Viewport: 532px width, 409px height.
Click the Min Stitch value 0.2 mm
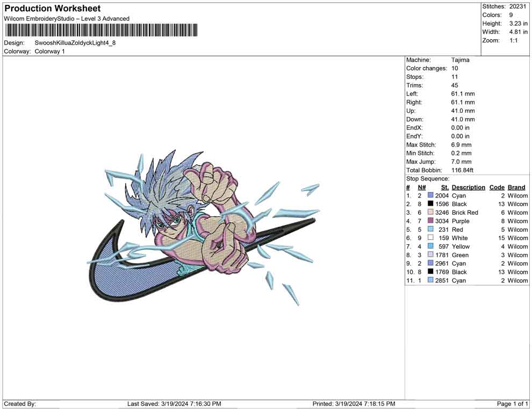[461, 153]
